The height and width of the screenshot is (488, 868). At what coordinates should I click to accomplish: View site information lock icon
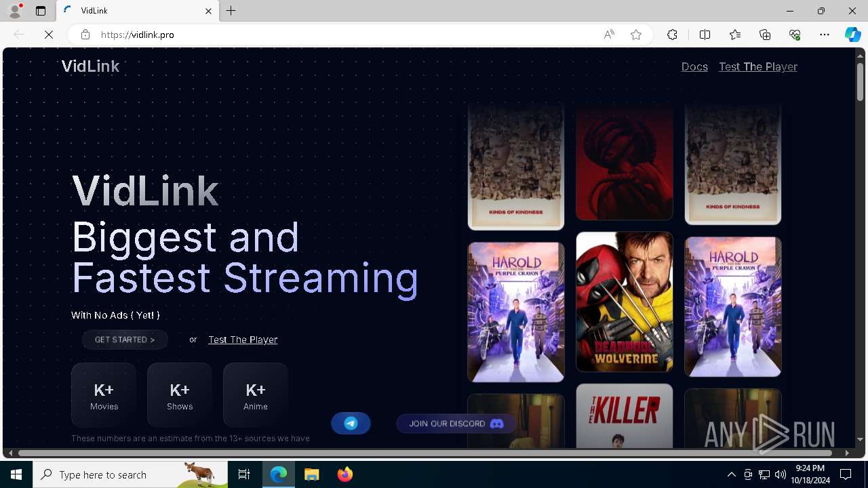[85, 35]
